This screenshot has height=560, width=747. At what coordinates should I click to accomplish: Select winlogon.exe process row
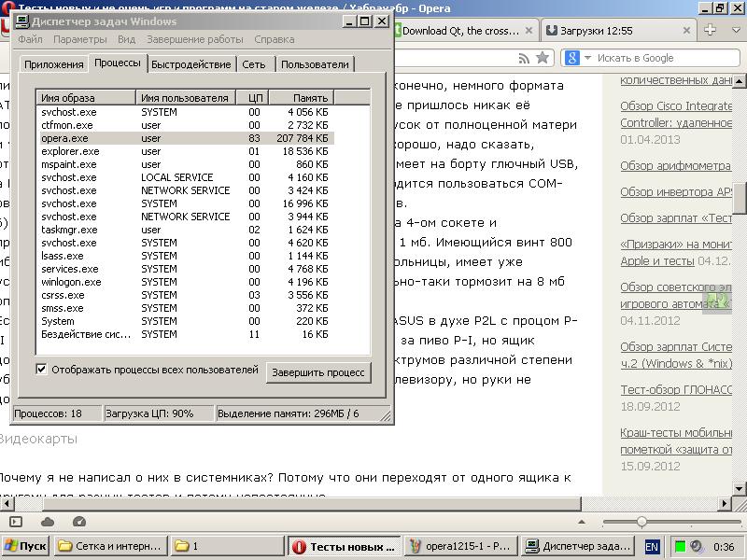(x=186, y=282)
